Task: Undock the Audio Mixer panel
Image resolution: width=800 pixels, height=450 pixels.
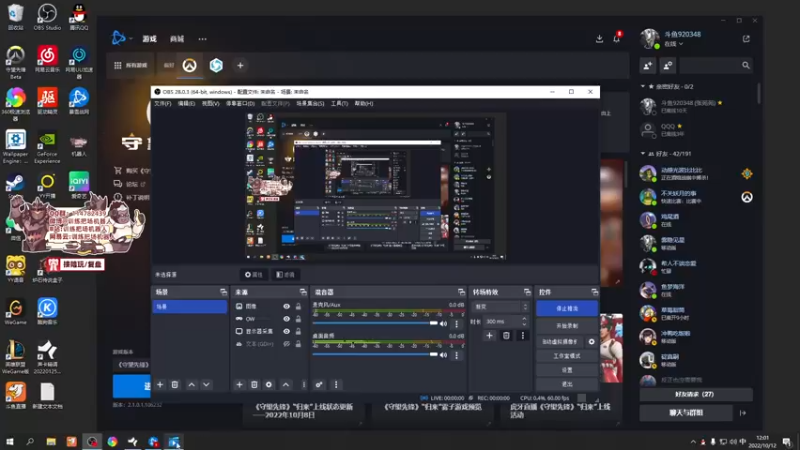Action: (x=461, y=292)
